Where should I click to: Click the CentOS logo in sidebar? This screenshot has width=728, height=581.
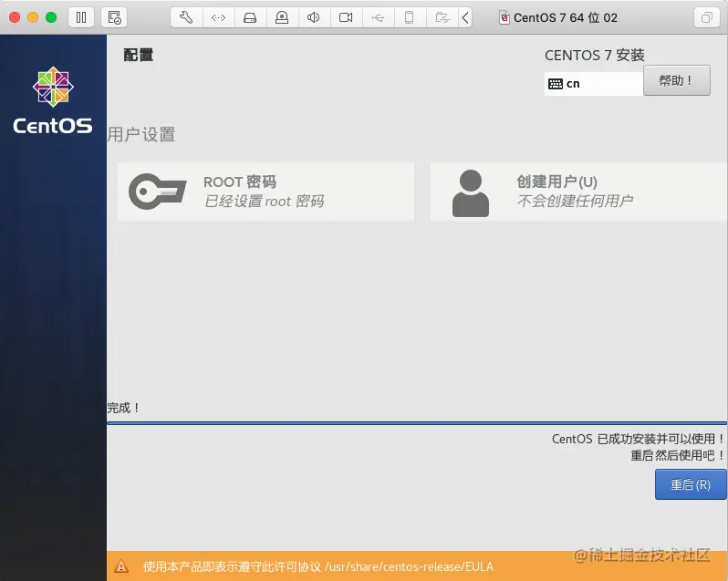[x=53, y=100]
